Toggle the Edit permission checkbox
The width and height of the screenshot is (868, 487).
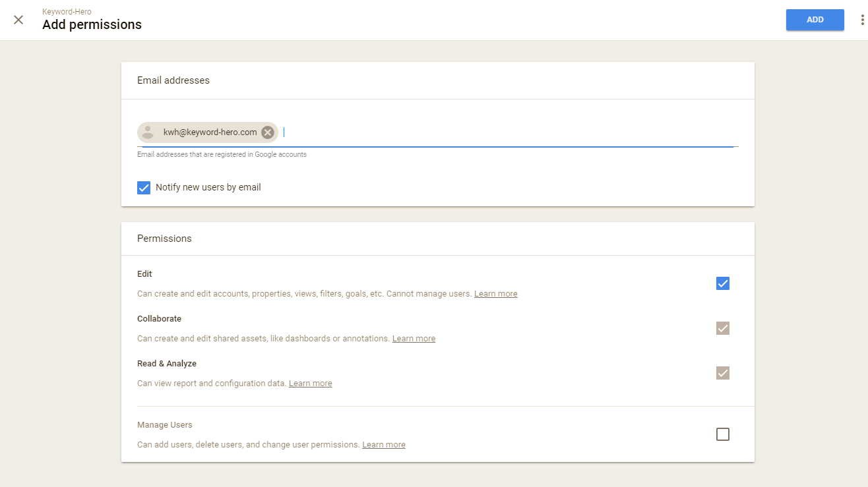point(723,283)
